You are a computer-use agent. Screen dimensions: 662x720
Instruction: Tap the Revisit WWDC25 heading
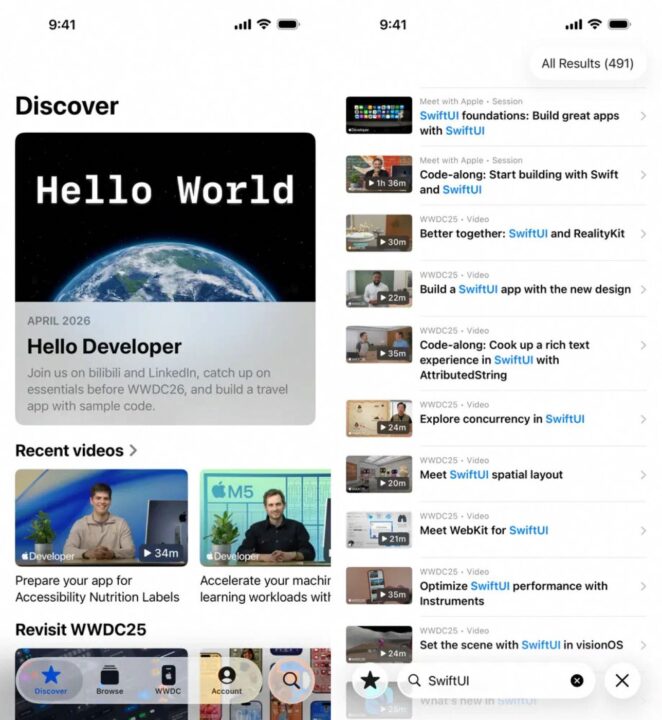[81, 630]
